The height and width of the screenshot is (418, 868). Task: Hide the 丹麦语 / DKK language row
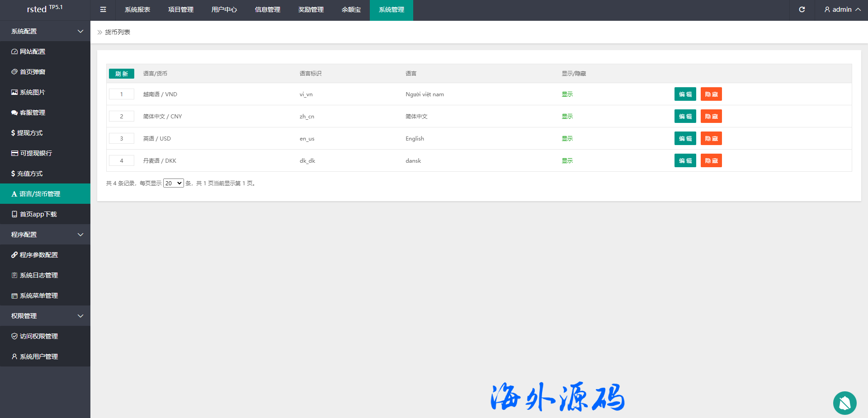click(x=711, y=160)
